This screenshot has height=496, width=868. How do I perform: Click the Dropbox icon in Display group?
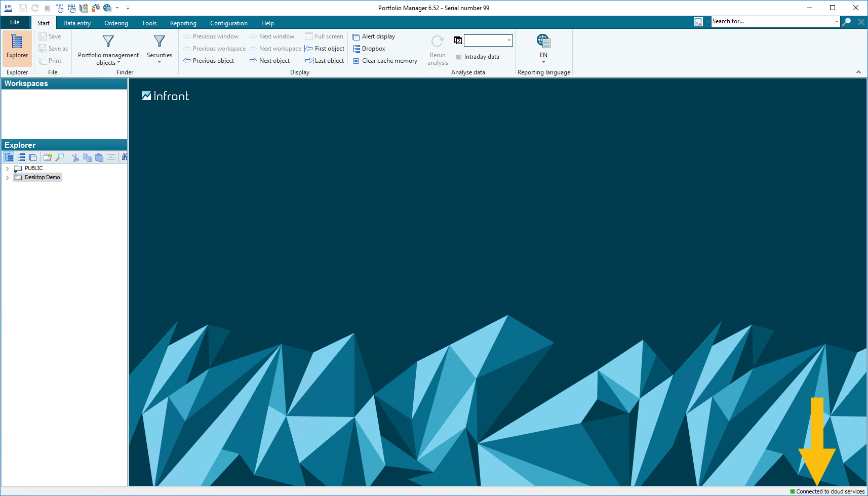[357, 49]
